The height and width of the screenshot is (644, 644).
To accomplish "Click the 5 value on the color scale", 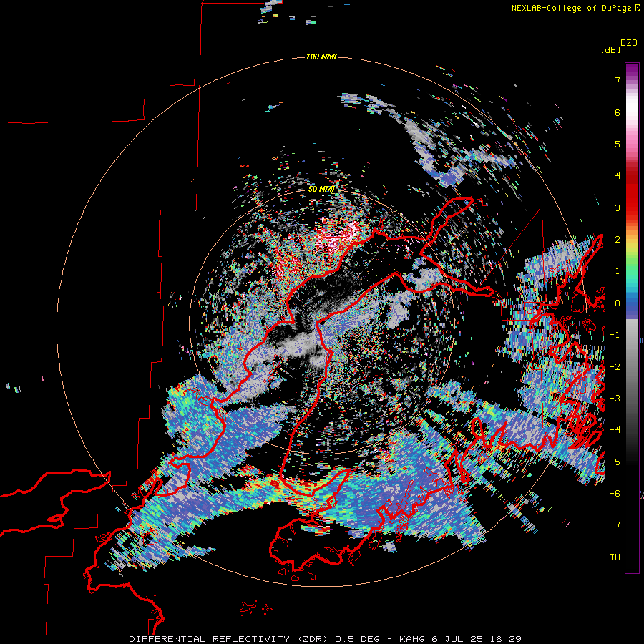I will 618,144.
